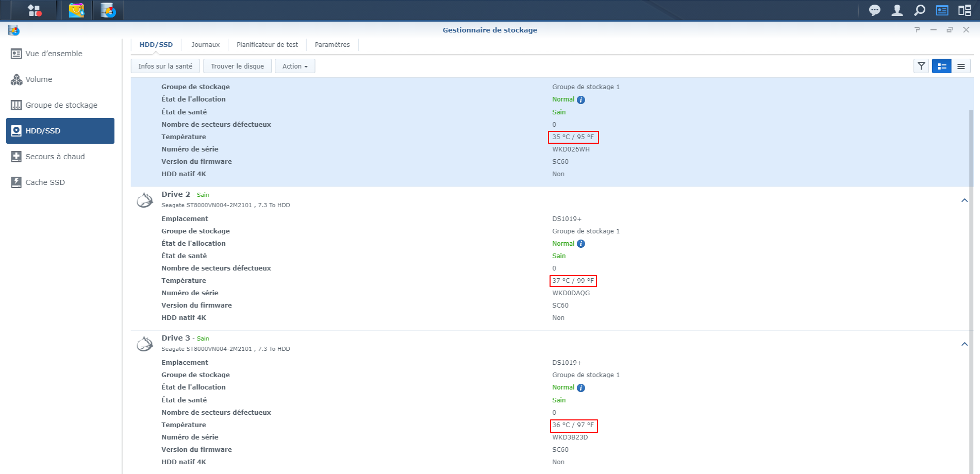
Task: Click the Storage Manager taskbar icon
Action: click(x=108, y=10)
